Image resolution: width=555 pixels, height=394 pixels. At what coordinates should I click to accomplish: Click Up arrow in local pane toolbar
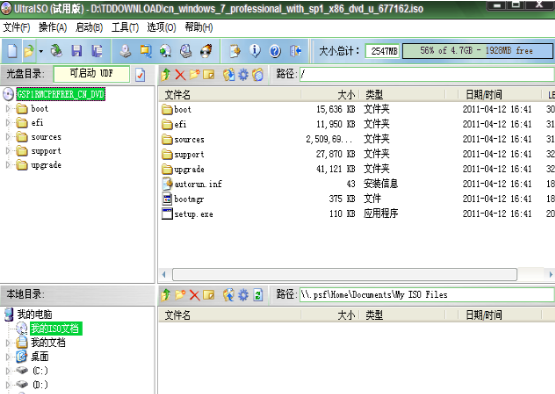(x=166, y=295)
